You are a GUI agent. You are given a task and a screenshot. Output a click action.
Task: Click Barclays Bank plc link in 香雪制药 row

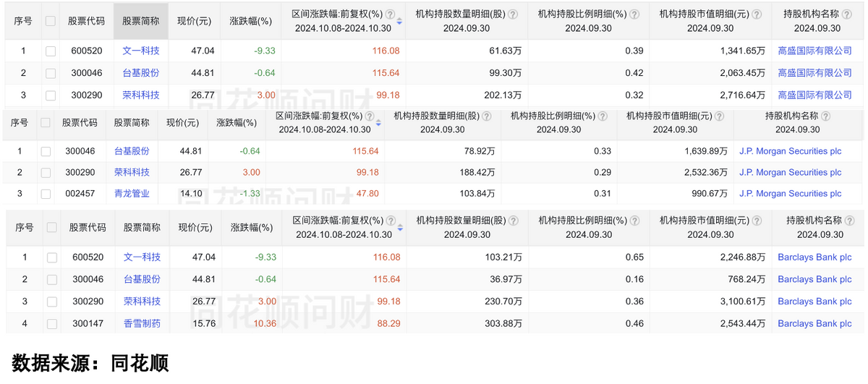point(814,324)
